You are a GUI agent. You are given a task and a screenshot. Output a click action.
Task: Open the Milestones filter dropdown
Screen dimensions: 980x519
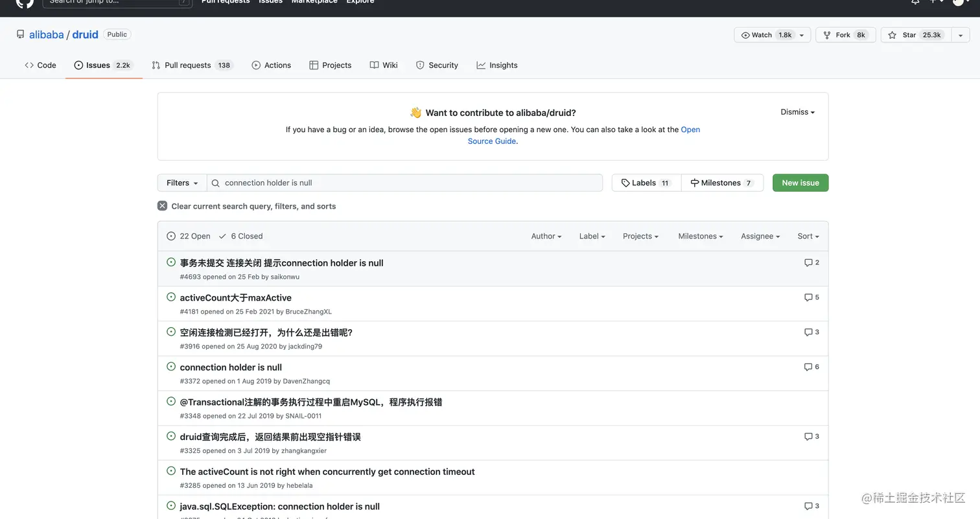click(700, 236)
